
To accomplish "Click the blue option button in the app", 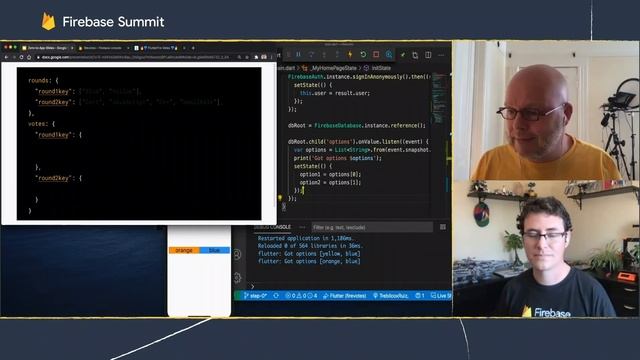I will pos(215,250).
